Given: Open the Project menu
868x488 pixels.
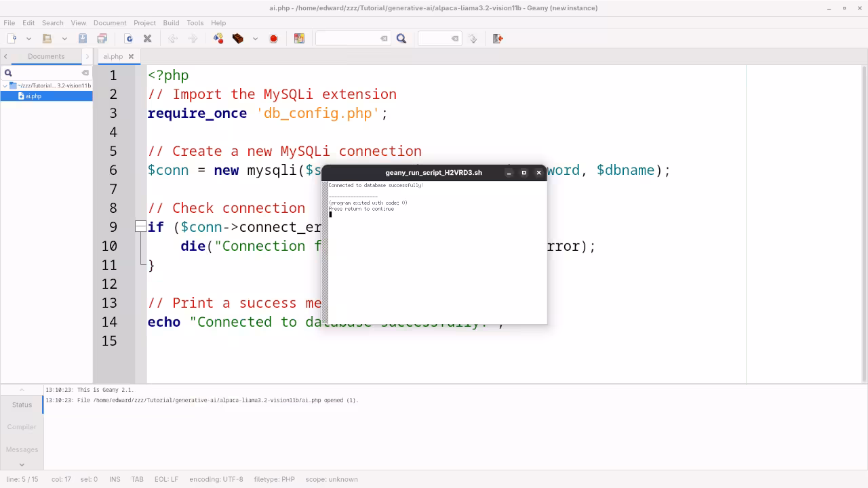Looking at the screenshot, I should tap(144, 22).
